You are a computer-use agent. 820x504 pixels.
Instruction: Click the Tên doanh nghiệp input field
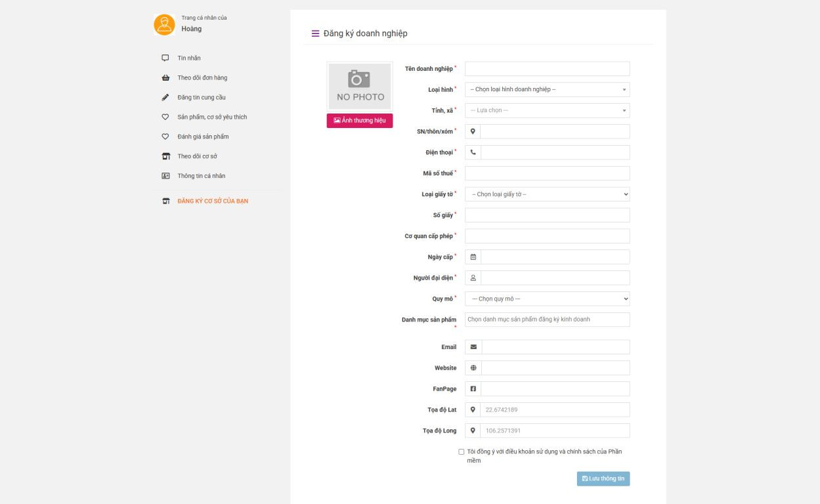(547, 69)
